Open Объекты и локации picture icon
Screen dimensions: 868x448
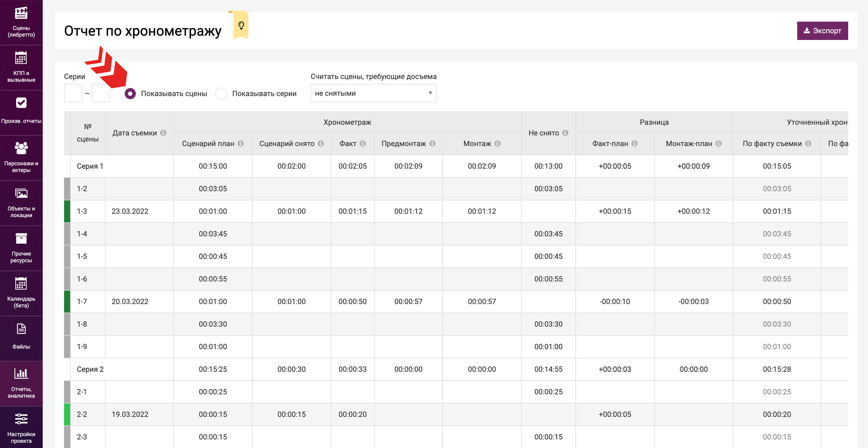pyautogui.click(x=21, y=193)
